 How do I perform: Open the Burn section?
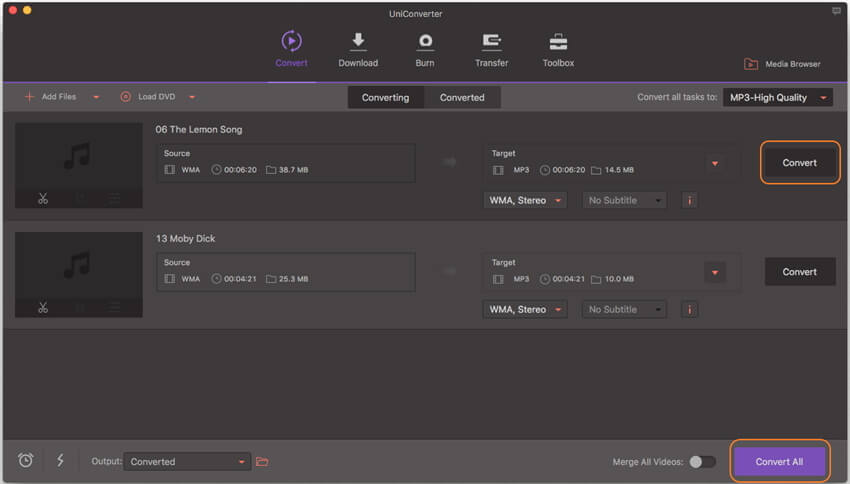tap(425, 50)
